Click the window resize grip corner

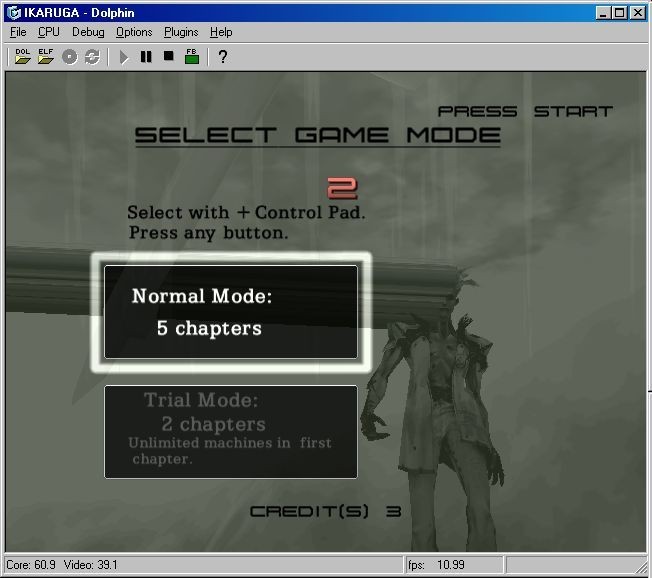(642, 567)
